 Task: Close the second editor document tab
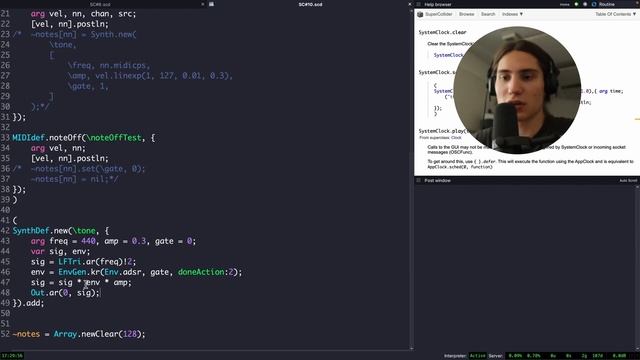pos(410,4)
